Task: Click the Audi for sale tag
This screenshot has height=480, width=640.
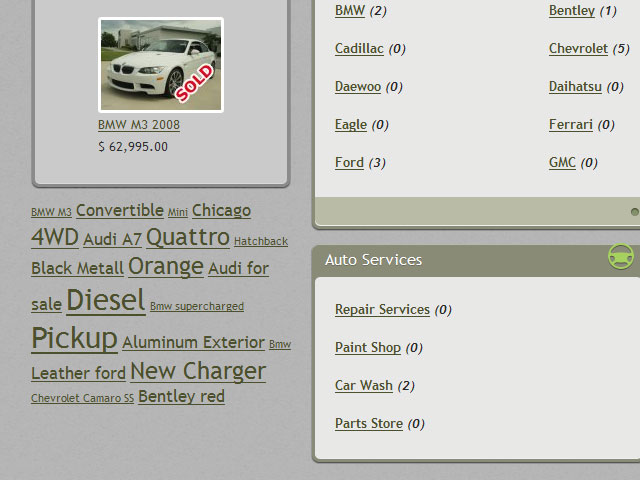Action: [238, 268]
